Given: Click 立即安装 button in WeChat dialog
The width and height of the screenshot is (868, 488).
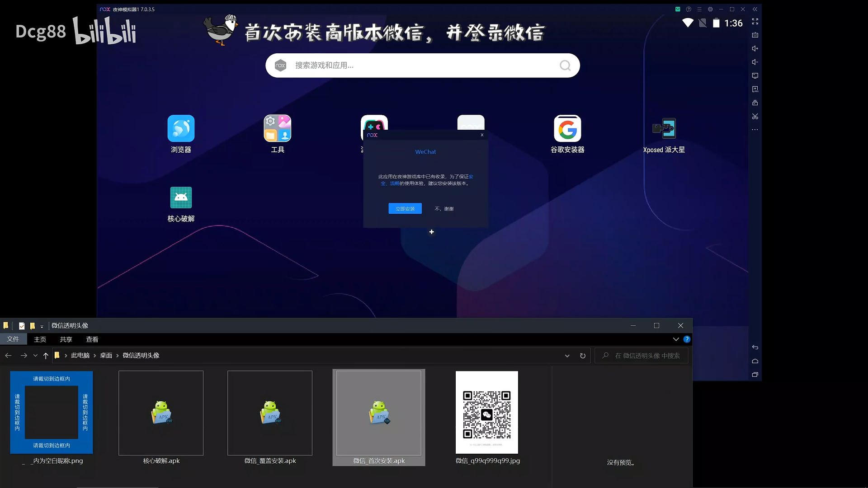Looking at the screenshot, I should tap(405, 209).
